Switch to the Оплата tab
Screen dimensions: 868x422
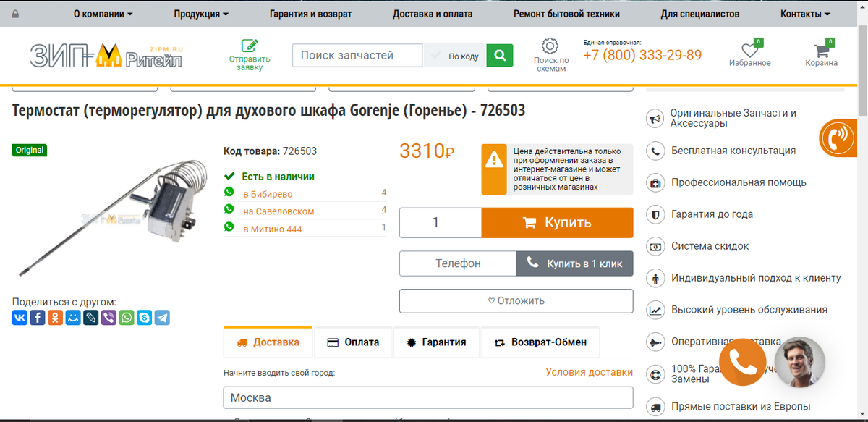click(353, 342)
